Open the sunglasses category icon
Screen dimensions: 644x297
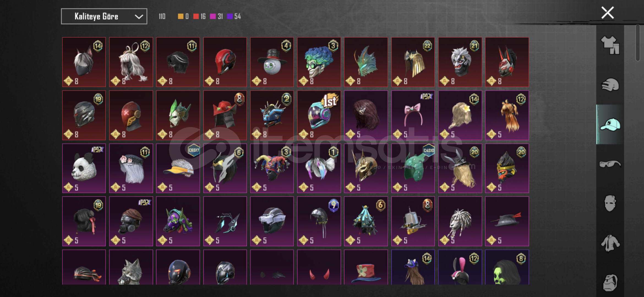(610, 164)
